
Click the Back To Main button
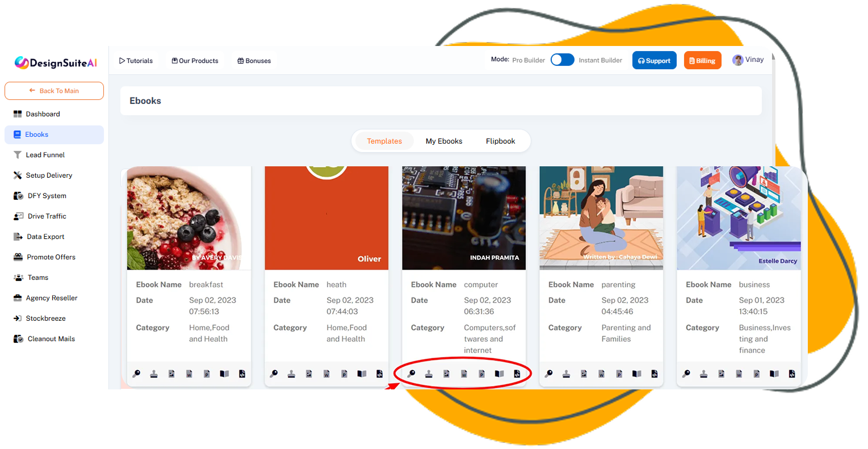54,91
